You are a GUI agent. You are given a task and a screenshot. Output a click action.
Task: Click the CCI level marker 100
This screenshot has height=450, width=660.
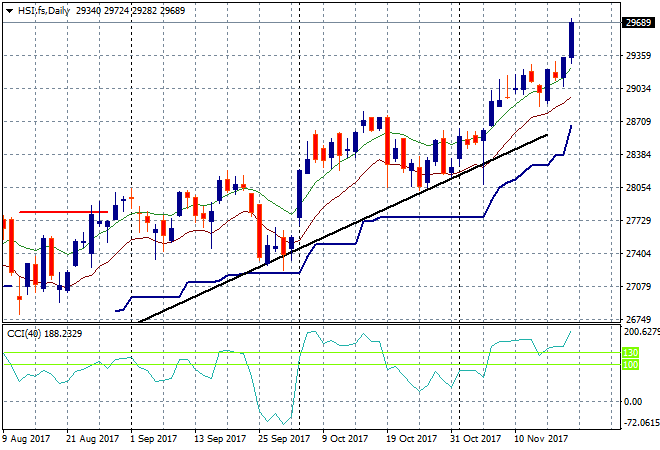coord(630,365)
